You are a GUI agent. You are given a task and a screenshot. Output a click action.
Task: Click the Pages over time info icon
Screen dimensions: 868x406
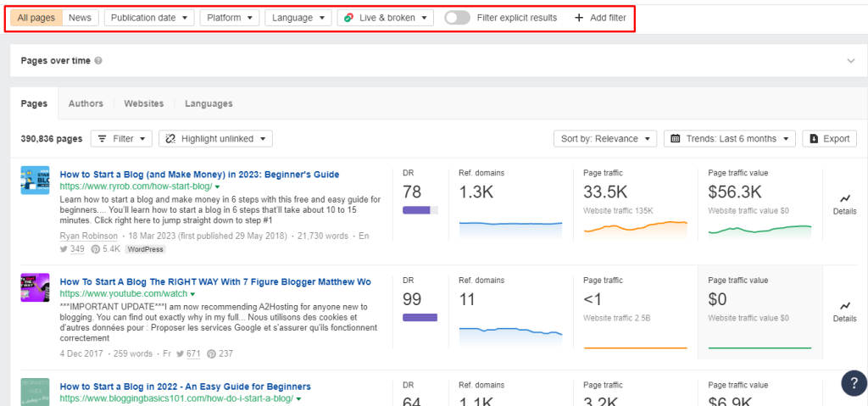pyautogui.click(x=98, y=61)
